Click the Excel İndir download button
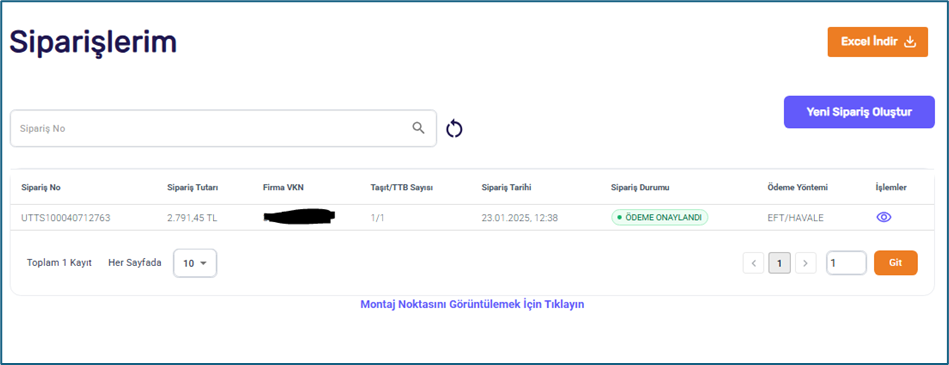Screen dimensions: 949x365 (878, 42)
